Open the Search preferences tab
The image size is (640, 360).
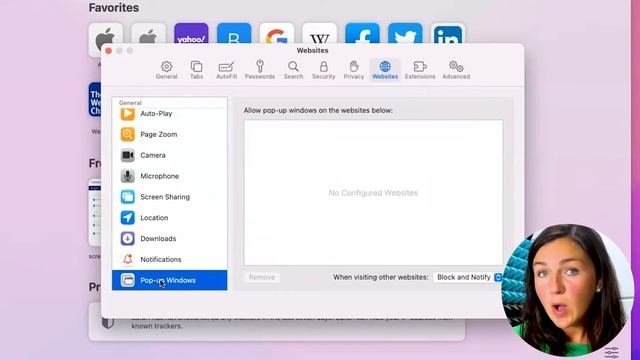click(x=293, y=70)
